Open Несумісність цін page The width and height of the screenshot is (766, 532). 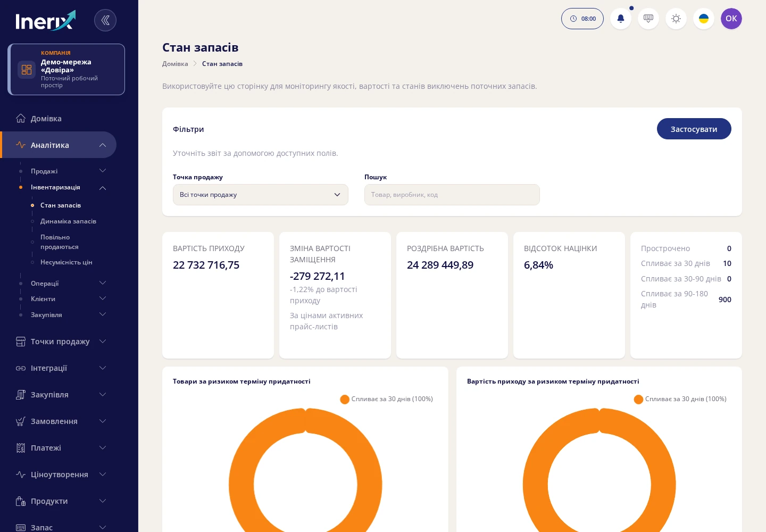(x=66, y=262)
